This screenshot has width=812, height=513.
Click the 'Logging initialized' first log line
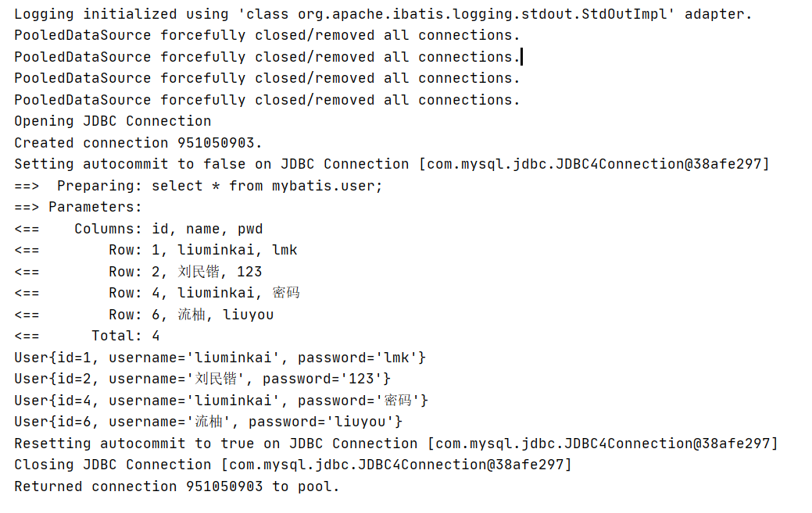coord(383,14)
